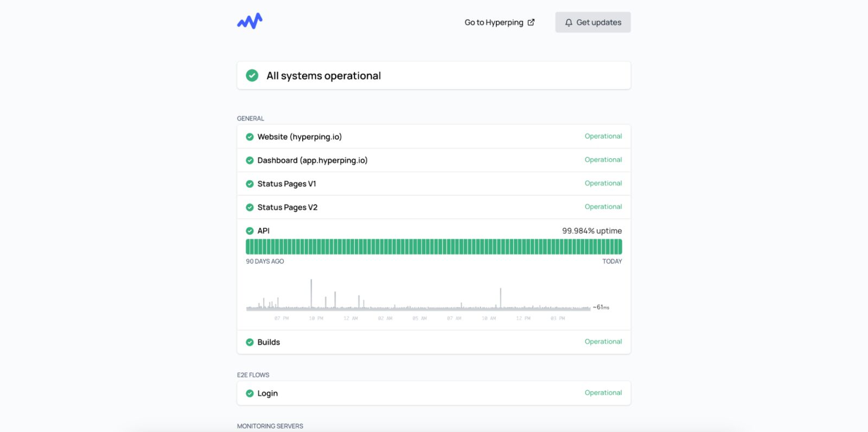The width and height of the screenshot is (868, 432).
Task: Click the 99.984% uptime value
Action: pos(592,231)
